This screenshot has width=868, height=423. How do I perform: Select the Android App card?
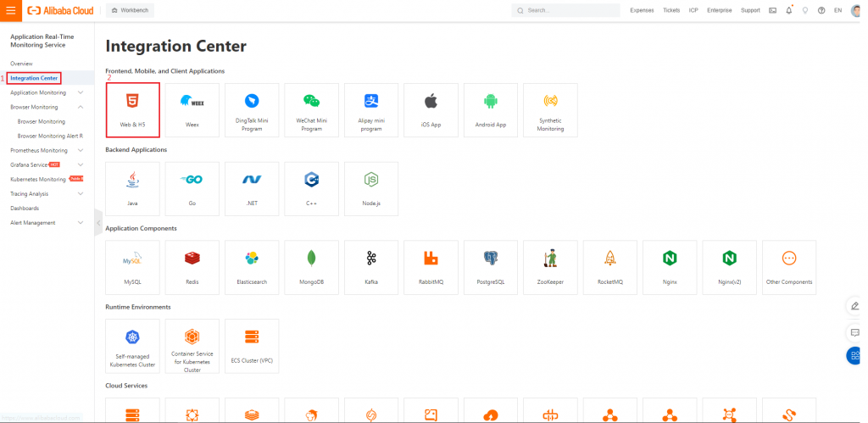[x=491, y=110]
